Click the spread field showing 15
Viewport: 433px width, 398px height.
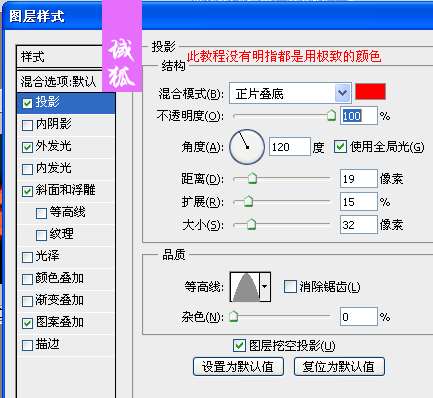359,202
